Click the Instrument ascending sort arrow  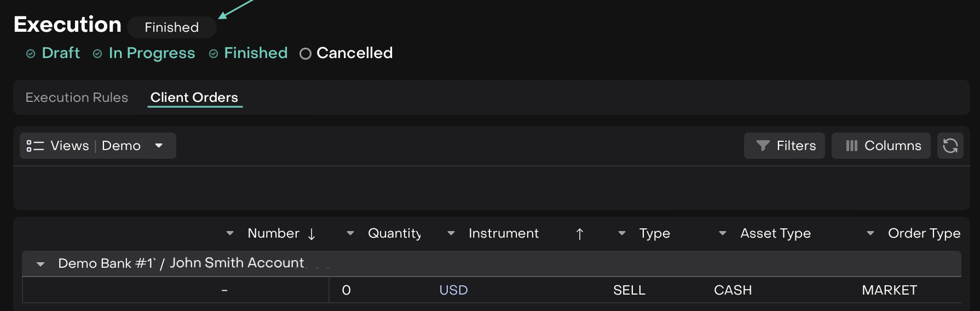(x=580, y=234)
